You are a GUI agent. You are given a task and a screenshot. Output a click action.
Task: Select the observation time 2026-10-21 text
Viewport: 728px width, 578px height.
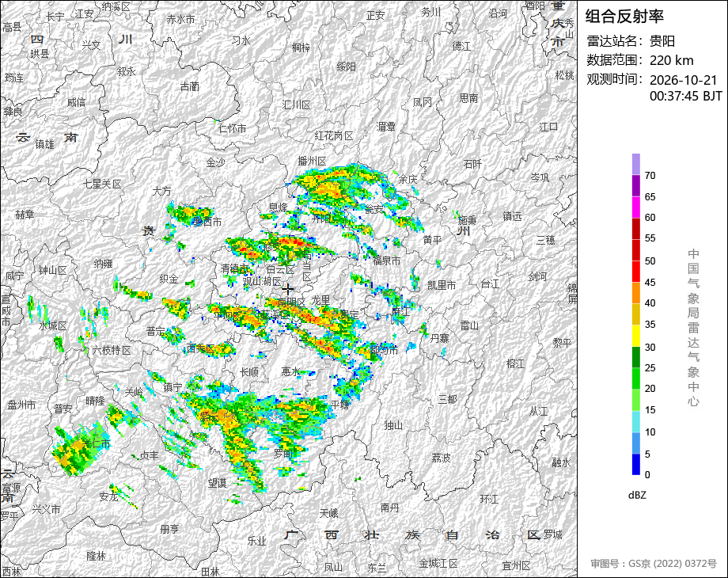coord(683,80)
